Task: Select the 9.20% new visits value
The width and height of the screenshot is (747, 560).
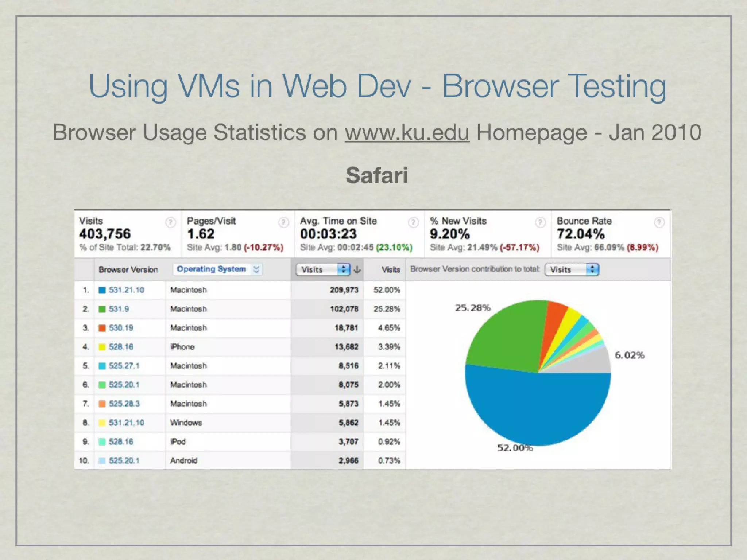Action: click(x=450, y=234)
